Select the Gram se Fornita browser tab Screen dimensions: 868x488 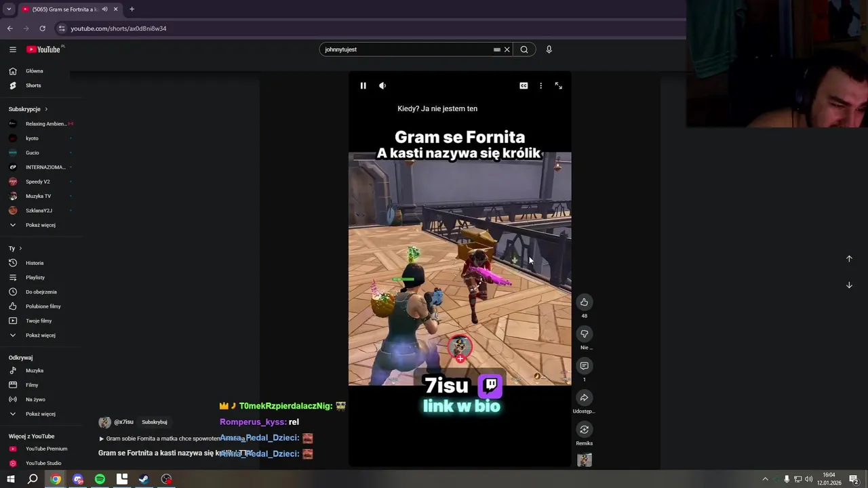point(69,9)
